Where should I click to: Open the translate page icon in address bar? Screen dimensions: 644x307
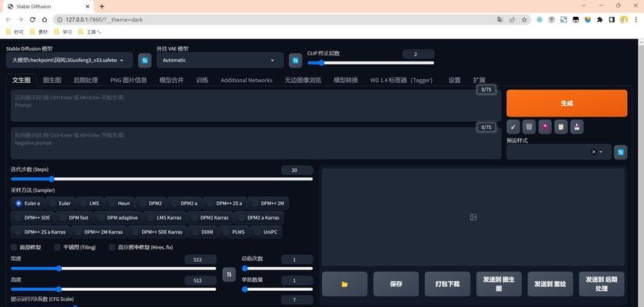coord(500,19)
